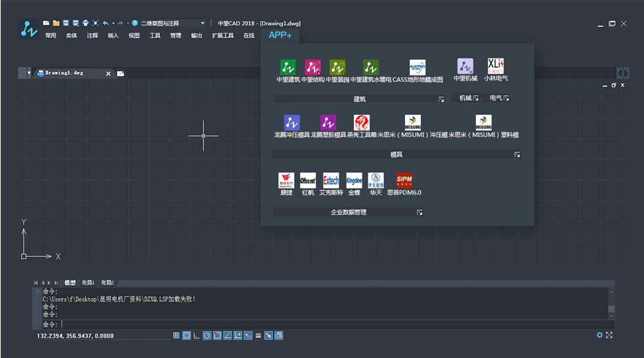The image size is (644, 358).
Task: Launch 中望建筑水暖电 app
Action: click(370, 71)
